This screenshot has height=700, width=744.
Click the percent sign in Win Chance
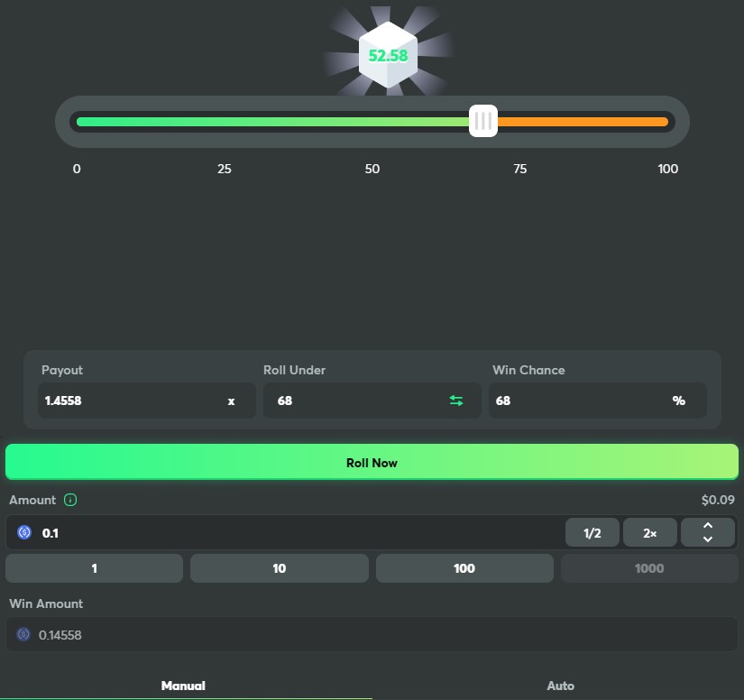click(x=678, y=401)
